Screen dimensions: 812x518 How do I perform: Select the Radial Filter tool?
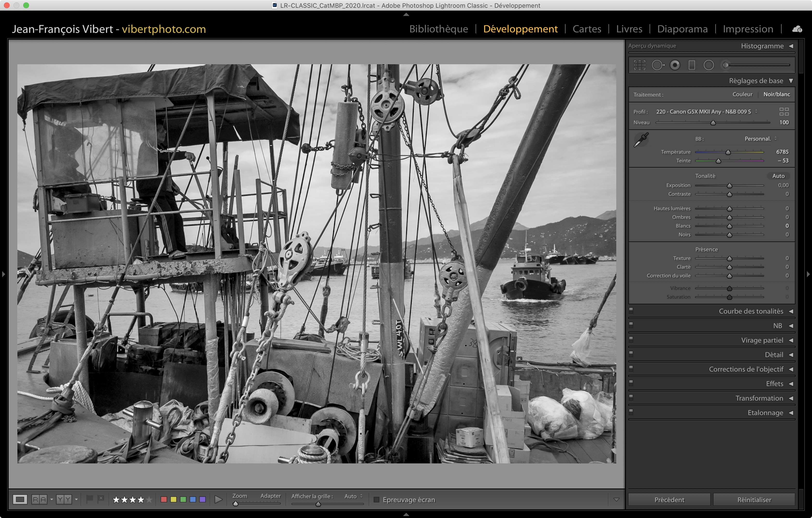(x=709, y=65)
